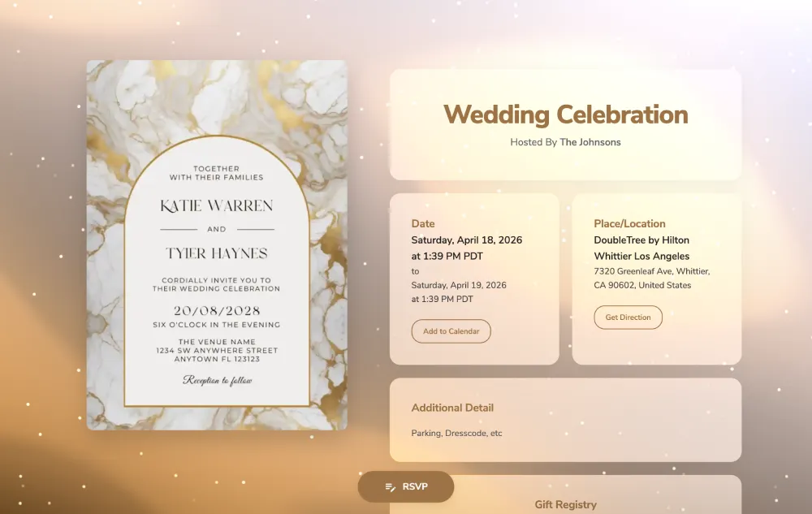The image size is (812, 514).
Task: Click Katie Warren's name on the invitation
Action: pyautogui.click(x=217, y=206)
